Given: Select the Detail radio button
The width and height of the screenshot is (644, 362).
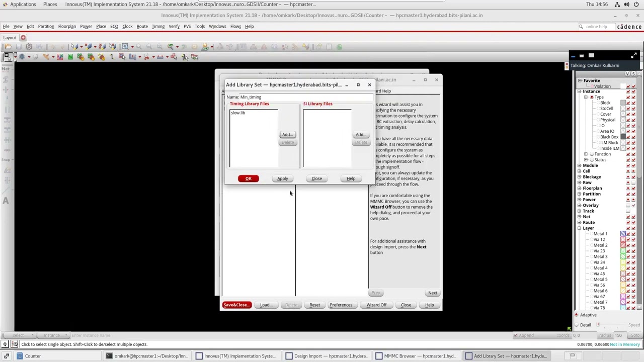Looking at the screenshot, I should (577, 325).
